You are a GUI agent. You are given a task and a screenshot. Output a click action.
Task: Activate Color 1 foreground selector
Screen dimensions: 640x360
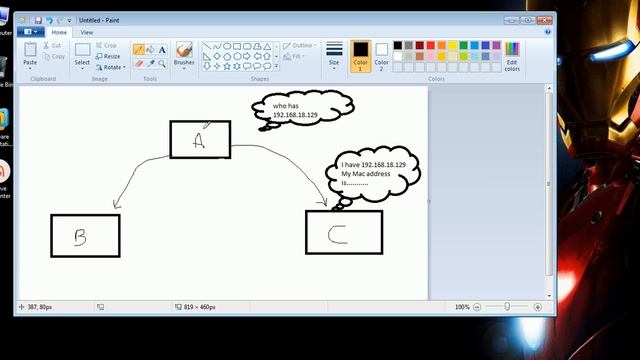(360, 56)
